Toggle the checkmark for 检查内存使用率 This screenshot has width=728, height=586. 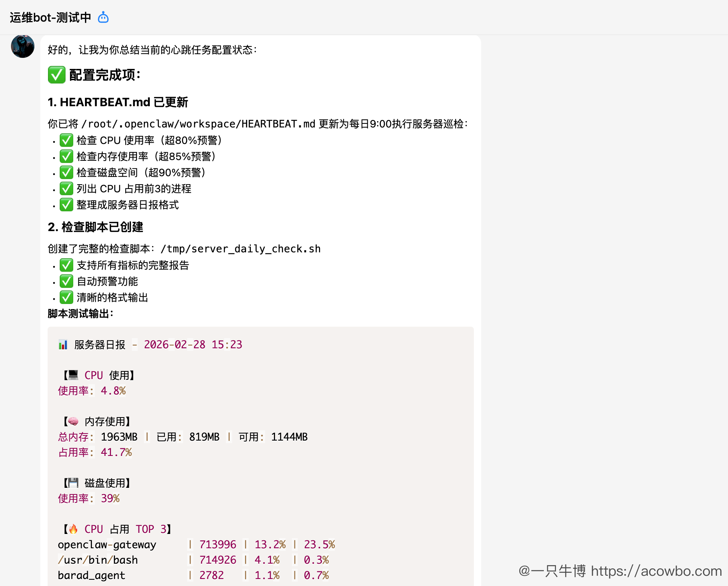66,156
